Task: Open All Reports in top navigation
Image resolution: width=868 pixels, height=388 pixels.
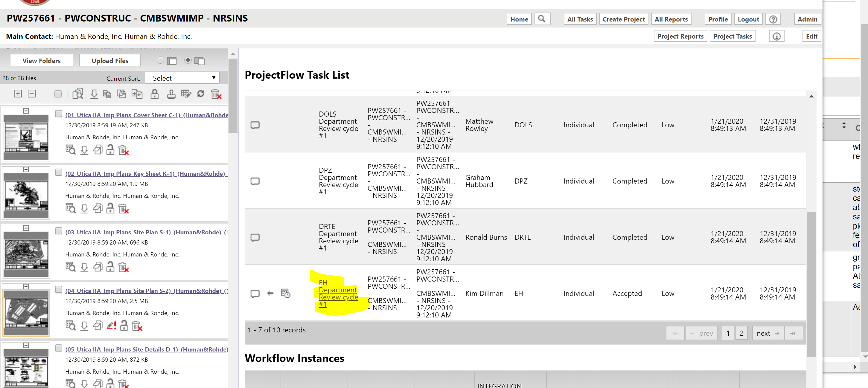Action: point(671,19)
